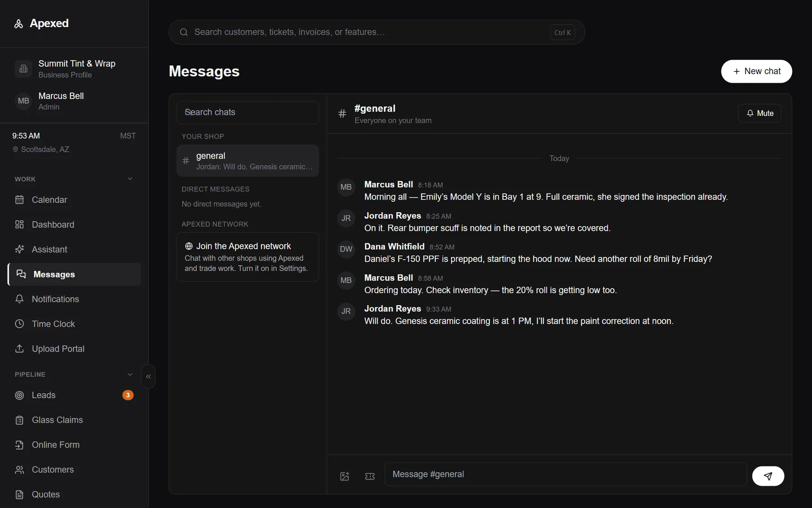Click the Leads badge showing 3
Image resolution: width=812 pixels, height=508 pixels.
[x=128, y=395]
